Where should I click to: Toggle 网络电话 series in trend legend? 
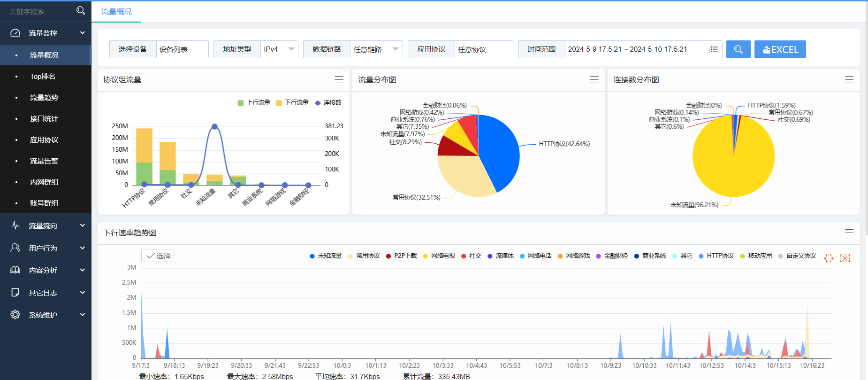[x=535, y=256]
